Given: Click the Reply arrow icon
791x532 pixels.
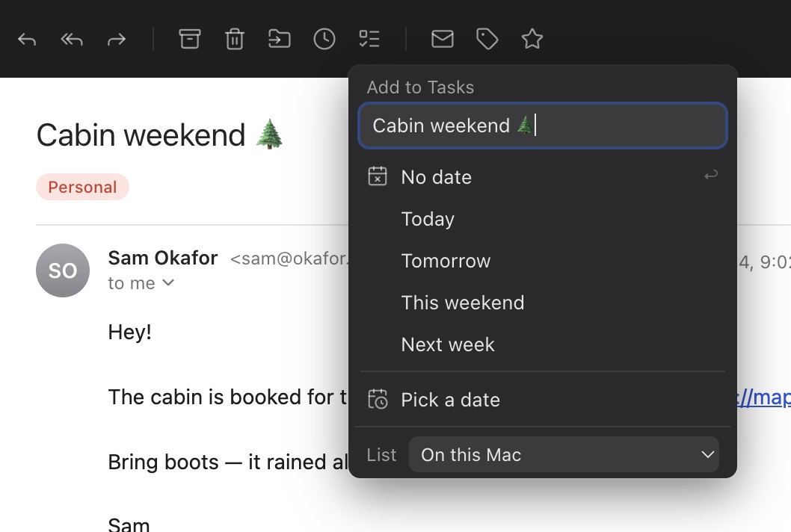Looking at the screenshot, I should click(27, 40).
